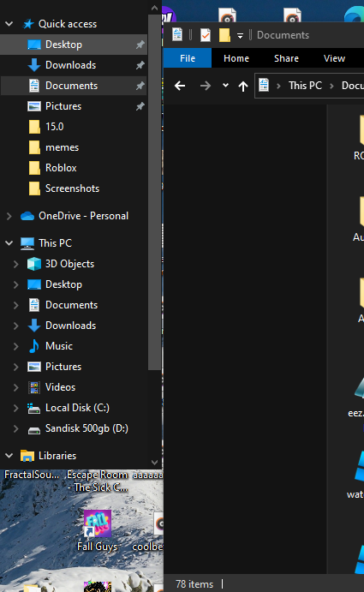Expand Sandisk 500gb (D:)
This screenshot has height=592, width=364.
(x=16, y=428)
